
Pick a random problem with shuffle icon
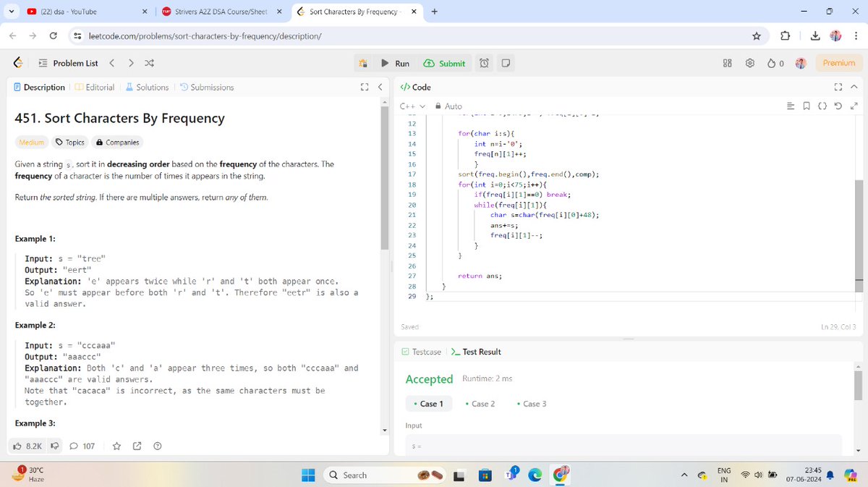point(150,63)
